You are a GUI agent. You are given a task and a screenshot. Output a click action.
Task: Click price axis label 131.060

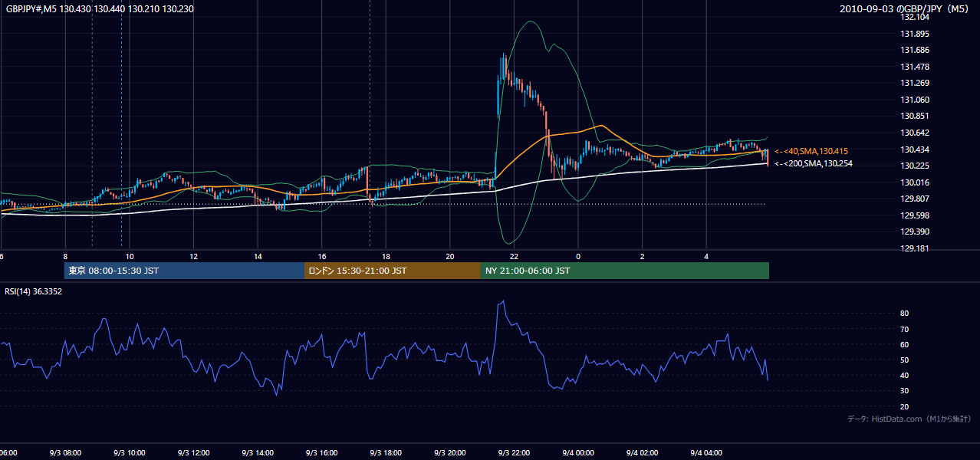(916, 100)
